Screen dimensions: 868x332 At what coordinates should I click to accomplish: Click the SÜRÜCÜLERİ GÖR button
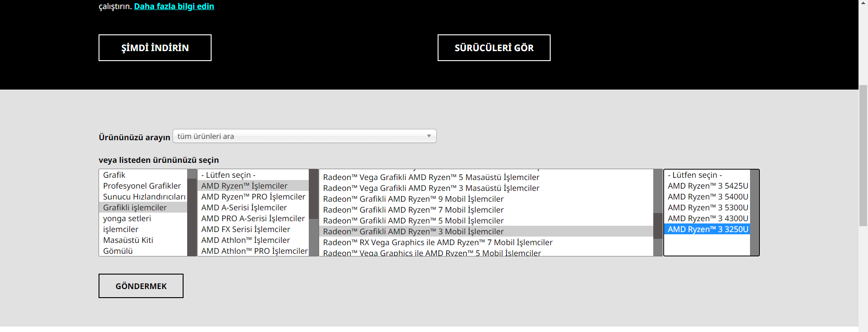click(x=494, y=47)
